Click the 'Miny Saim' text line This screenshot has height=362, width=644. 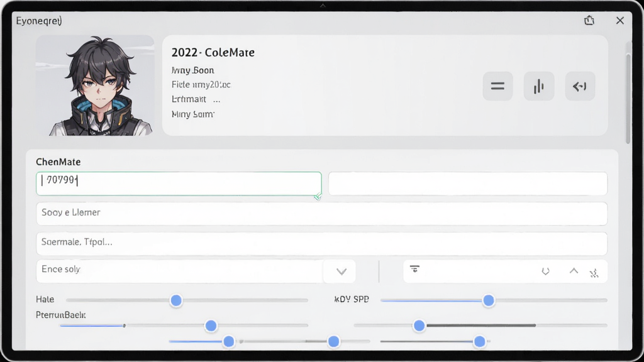pyautogui.click(x=192, y=114)
